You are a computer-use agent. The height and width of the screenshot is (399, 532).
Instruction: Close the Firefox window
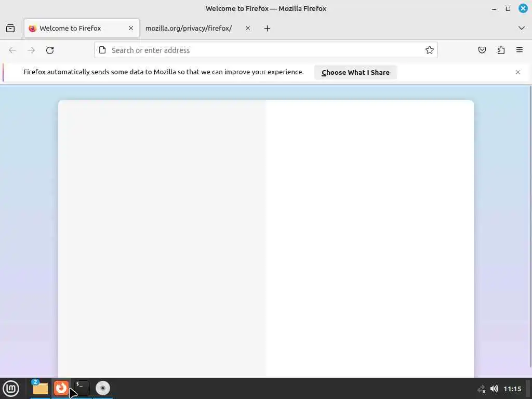(x=523, y=8)
